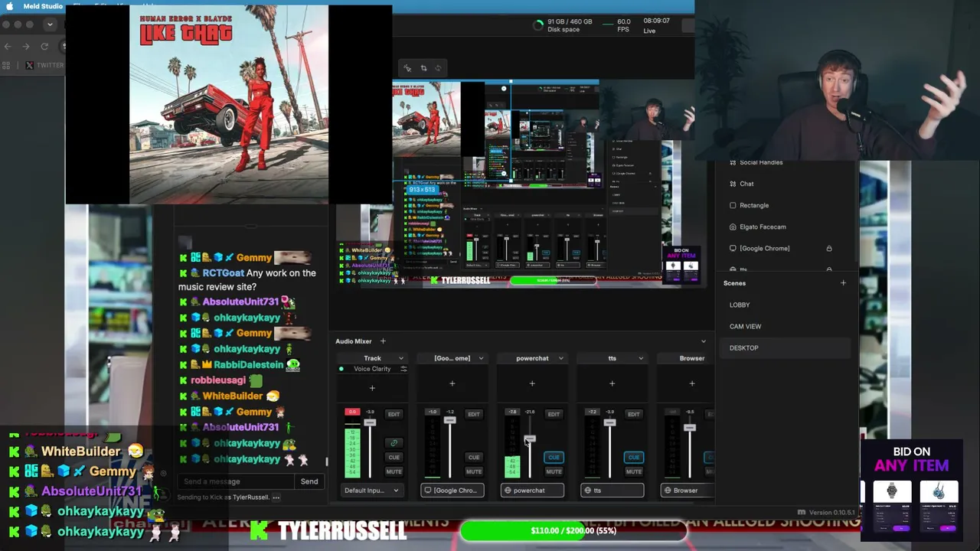Viewport: 980px width, 551px height.
Task: Mute the tts channel
Action: coord(634,471)
